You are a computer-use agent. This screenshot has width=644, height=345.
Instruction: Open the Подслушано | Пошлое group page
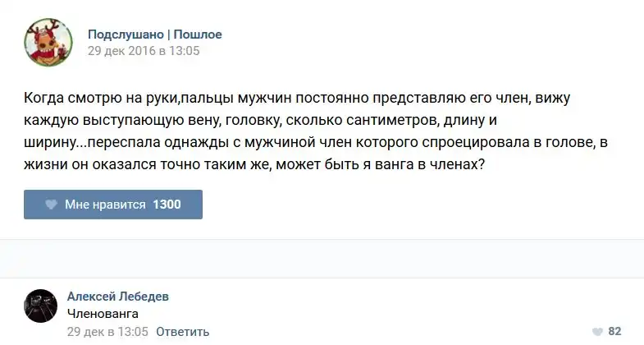[x=154, y=34]
